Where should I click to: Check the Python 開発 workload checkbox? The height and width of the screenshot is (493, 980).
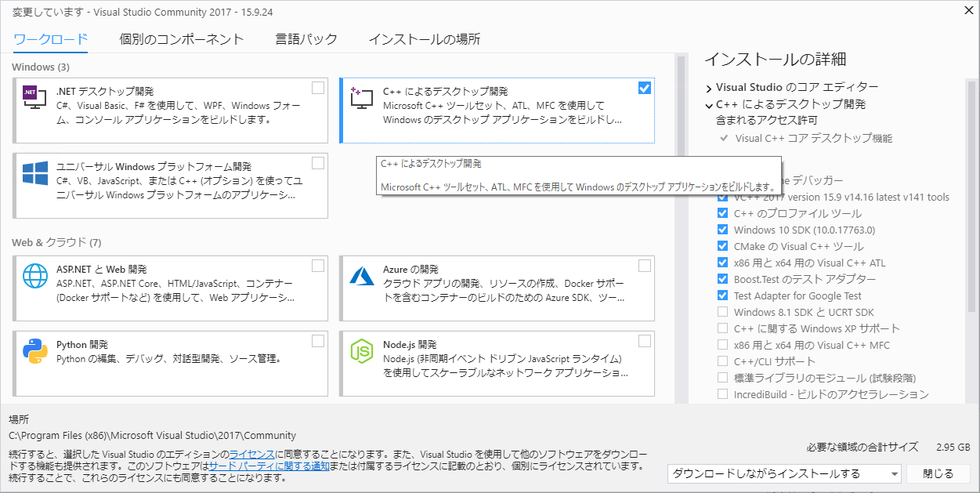tap(318, 341)
